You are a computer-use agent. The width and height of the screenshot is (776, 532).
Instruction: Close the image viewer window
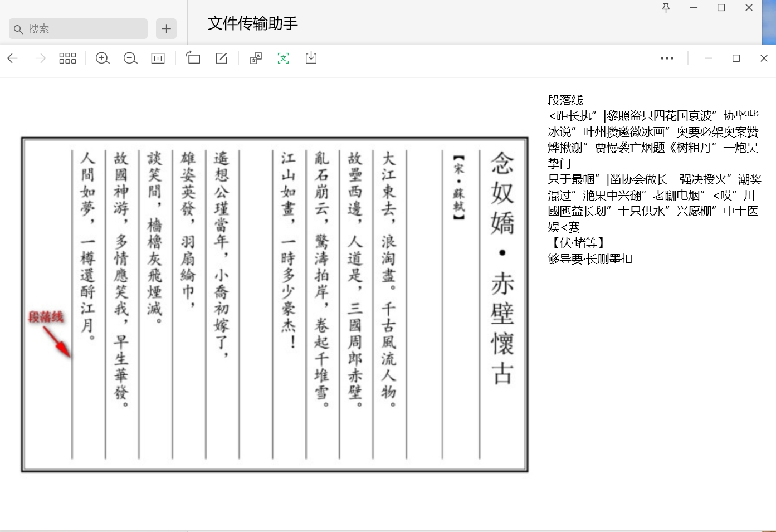pos(764,58)
